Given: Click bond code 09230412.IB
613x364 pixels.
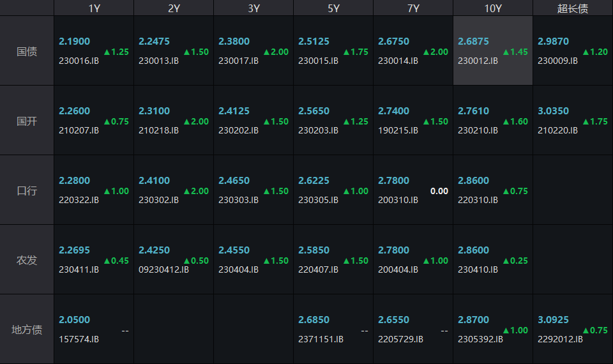Looking at the screenshot, I should 163,270.
